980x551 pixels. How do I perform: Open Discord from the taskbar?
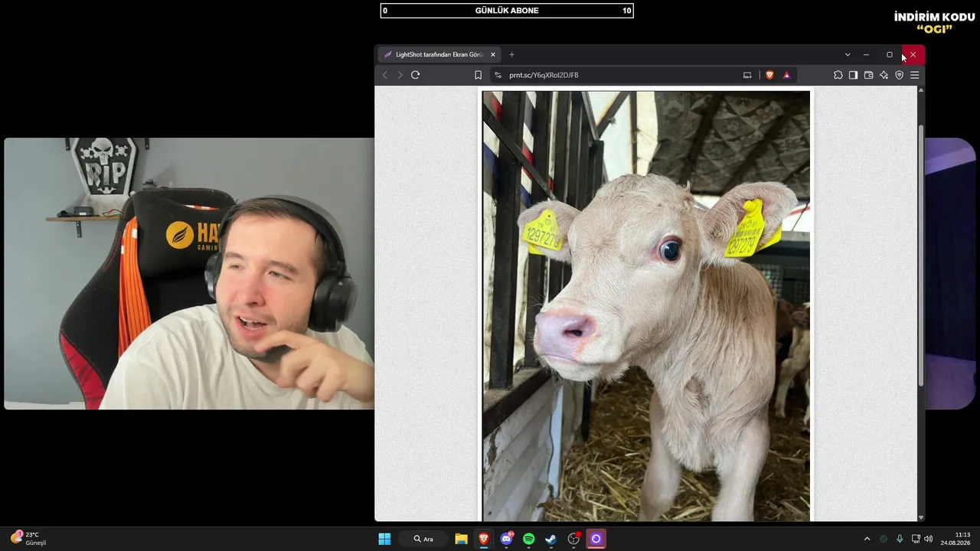[x=506, y=539]
